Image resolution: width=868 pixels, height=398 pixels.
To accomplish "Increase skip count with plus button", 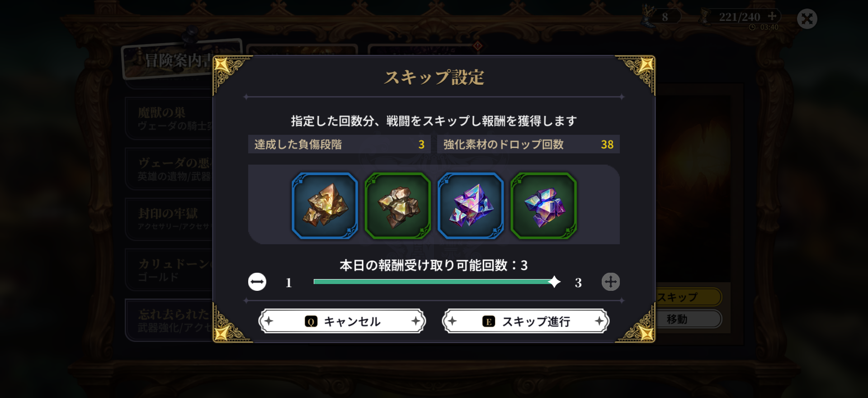I will 611,282.
